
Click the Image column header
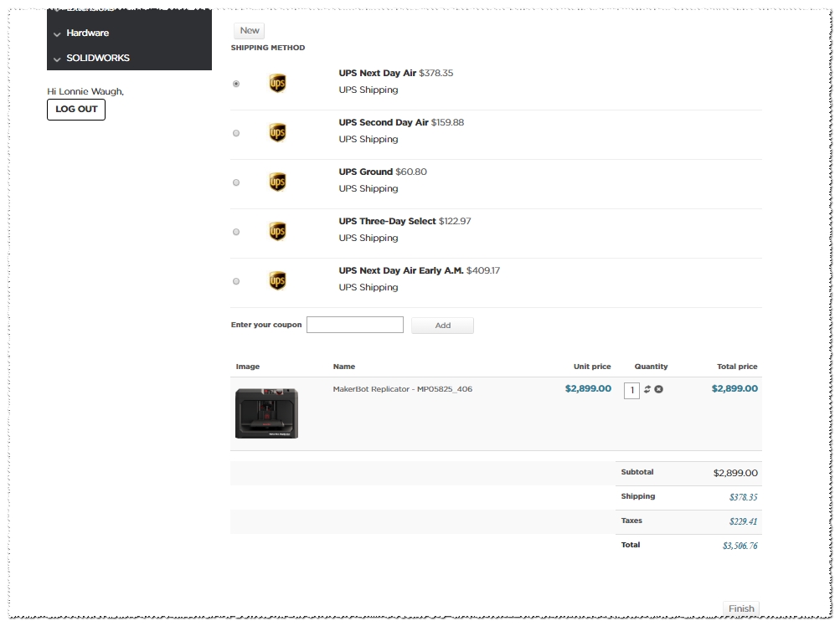click(x=248, y=367)
